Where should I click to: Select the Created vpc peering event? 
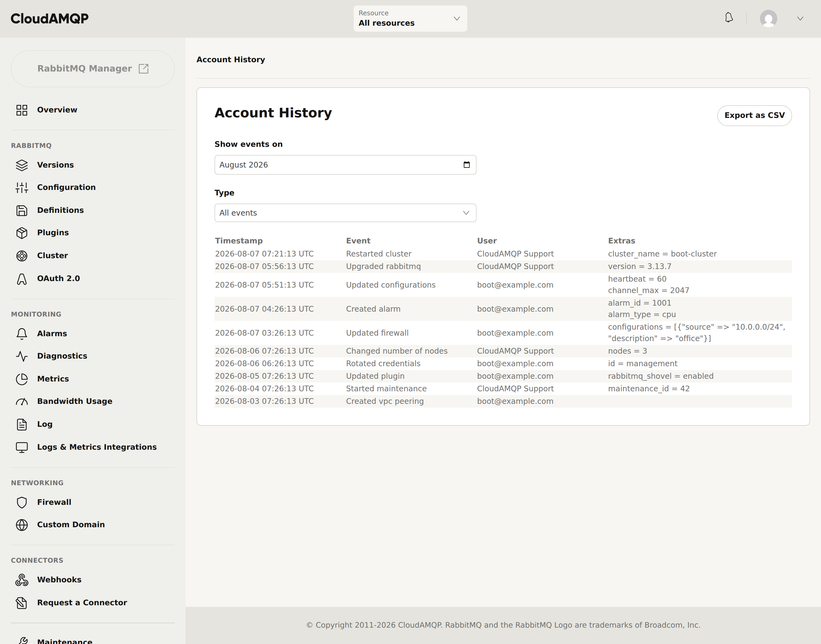point(503,401)
